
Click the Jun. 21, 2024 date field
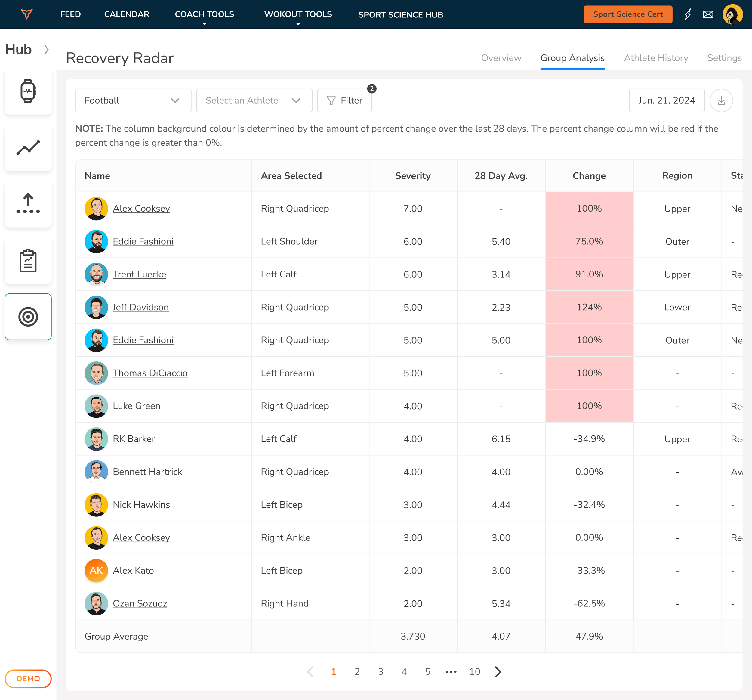tap(667, 100)
